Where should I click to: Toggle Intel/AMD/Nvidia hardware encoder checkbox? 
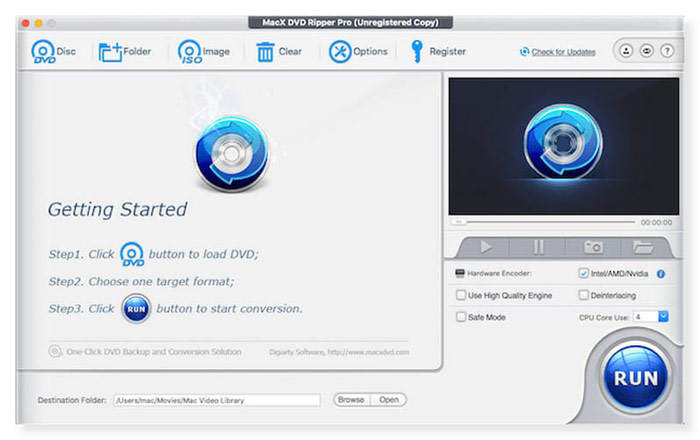[583, 273]
